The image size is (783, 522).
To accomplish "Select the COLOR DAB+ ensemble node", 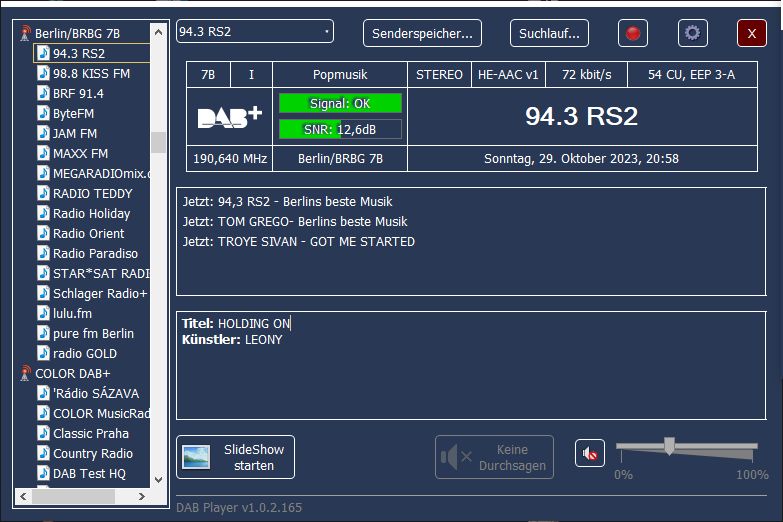I will (x=72, y=373).
